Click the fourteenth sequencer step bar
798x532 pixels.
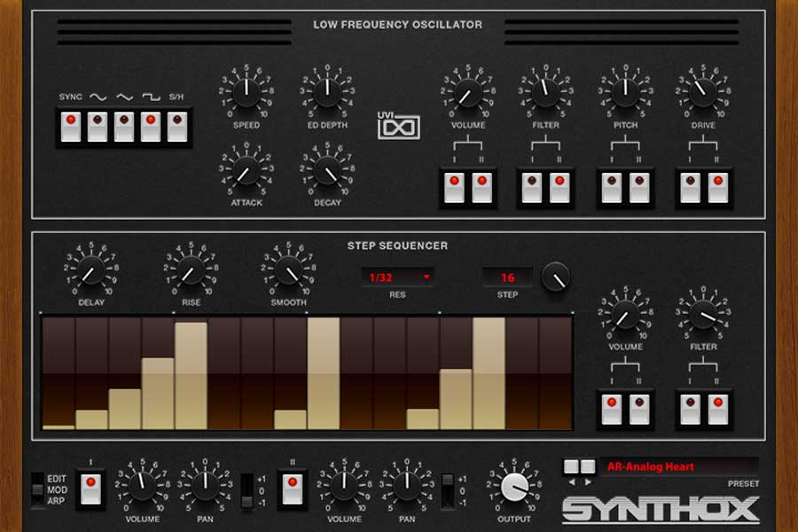tap(489, 373)
